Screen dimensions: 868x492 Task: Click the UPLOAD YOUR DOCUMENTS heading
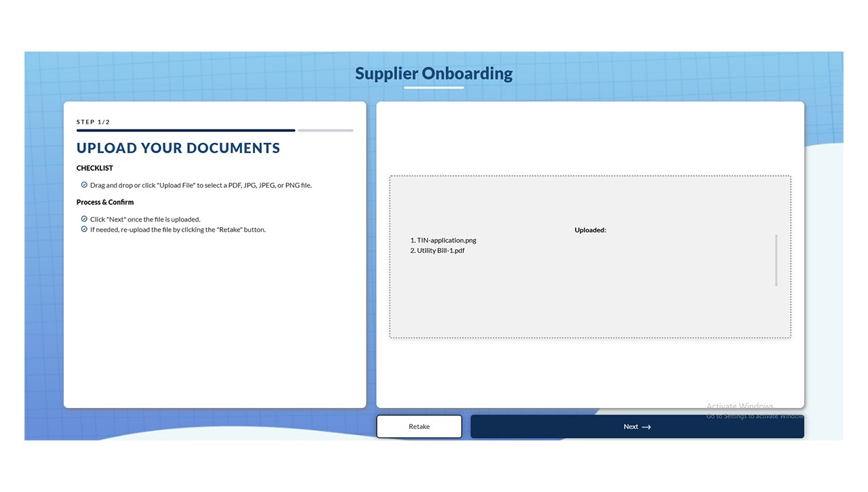pos(178,148)
